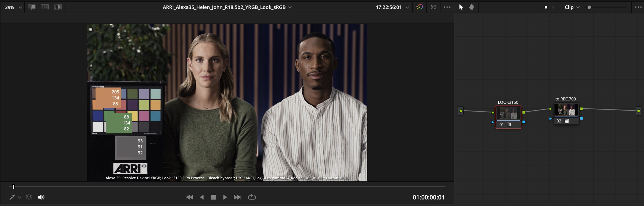The width and height of the screenshot is (644, 206).
Task: Select the LOOK3150 node thumbnail
Action: (508, 114)
